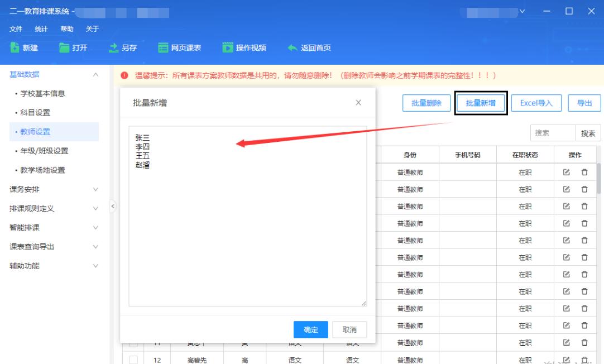Click the teacher name 高碧先
Viewport: 604px width, 364px height.
coord(197,360)
